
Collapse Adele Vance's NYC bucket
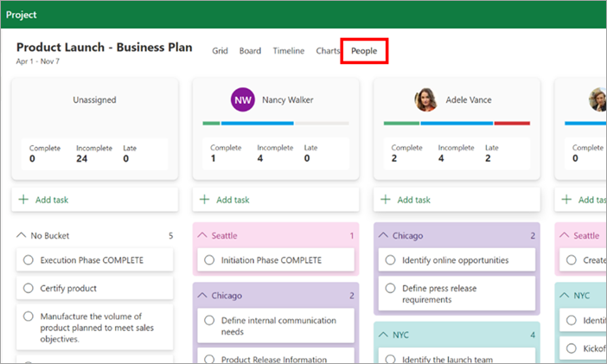383,334
